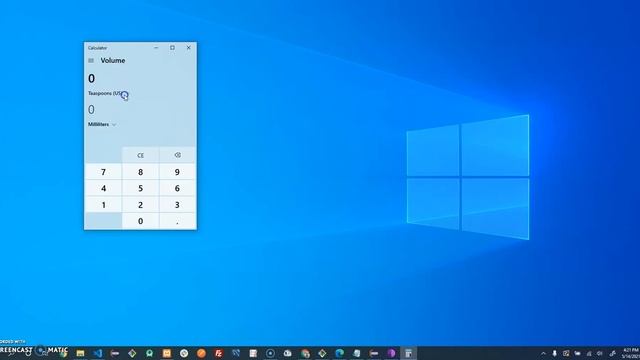Click digit 1 on the keypad
The width and height of the screenshot is (640, 360).
click(x=103, y=204)
